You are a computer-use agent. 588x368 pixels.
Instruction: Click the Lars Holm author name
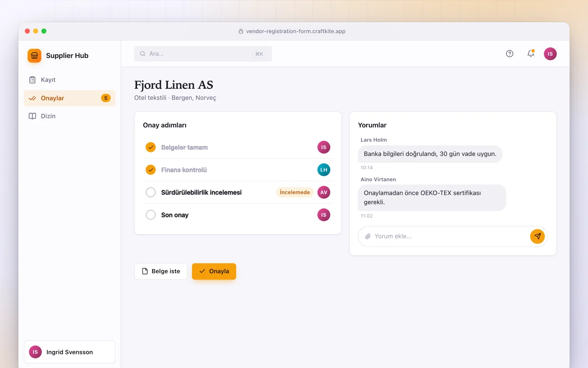(x=373, y=140)
